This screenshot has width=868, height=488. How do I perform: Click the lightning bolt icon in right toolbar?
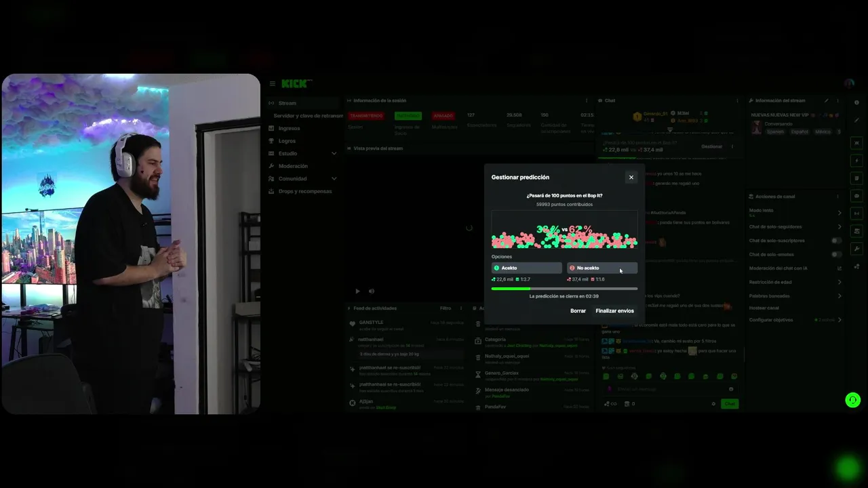pyautogui.click(x=856, y=161)
